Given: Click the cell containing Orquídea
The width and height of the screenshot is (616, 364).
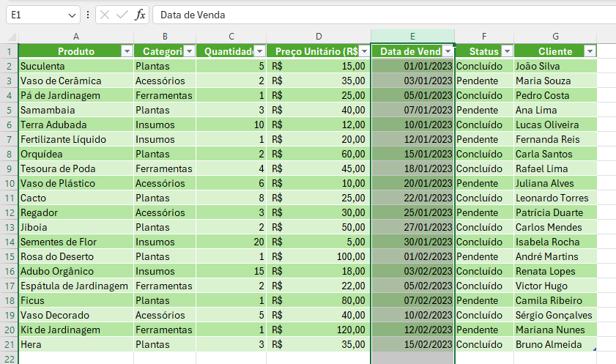Looking at the screenshot, I should [76, 154].
